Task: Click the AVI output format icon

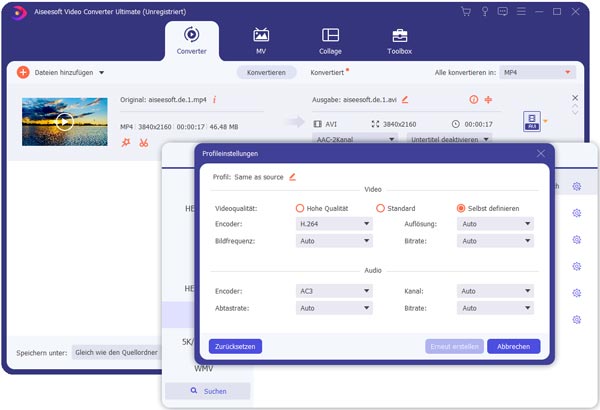Action: tap(531, 122)
